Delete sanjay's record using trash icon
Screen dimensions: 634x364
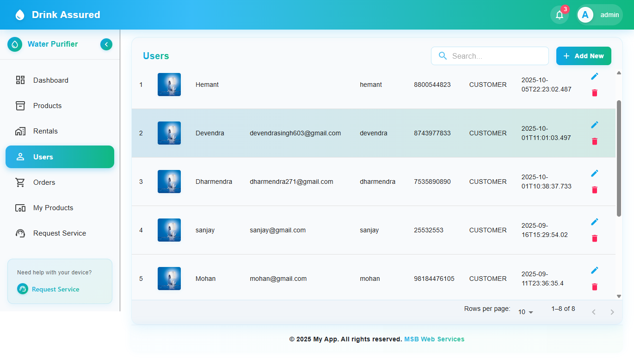click(595, 238)
